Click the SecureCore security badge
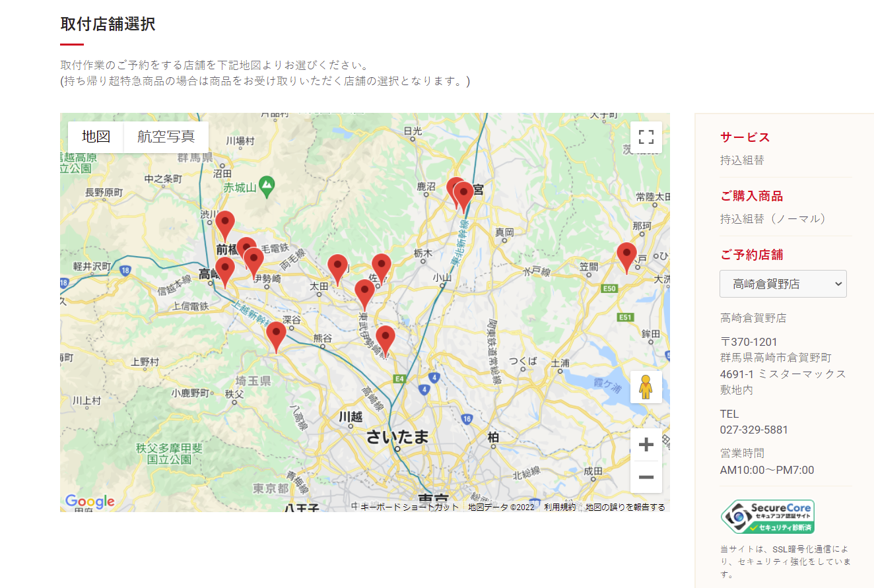The image size is (874, 588). tap(767, 517)
